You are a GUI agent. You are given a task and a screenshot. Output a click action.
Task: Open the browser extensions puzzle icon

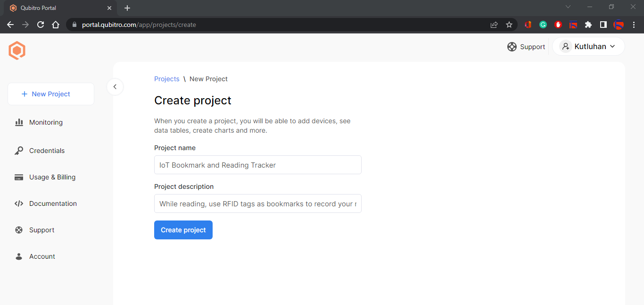point(588,25)
